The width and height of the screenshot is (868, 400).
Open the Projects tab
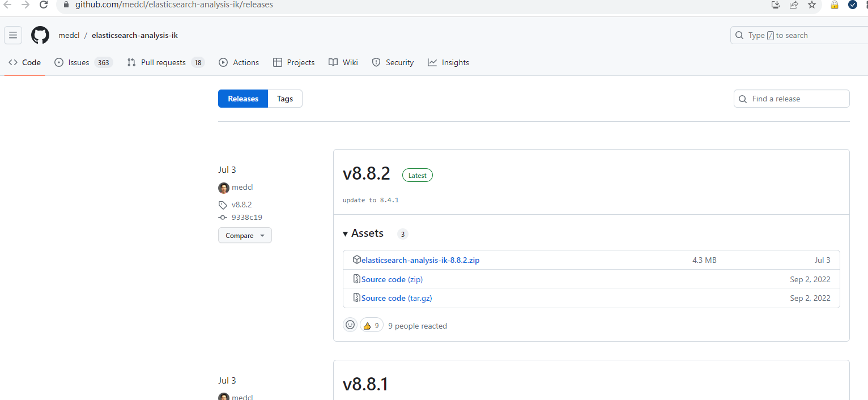[293, 62]
